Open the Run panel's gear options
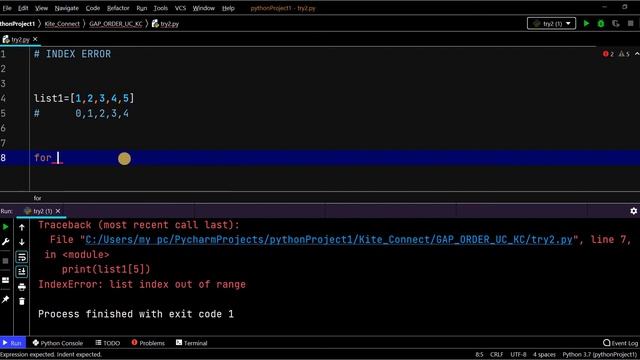 click(x=633, y=211)
